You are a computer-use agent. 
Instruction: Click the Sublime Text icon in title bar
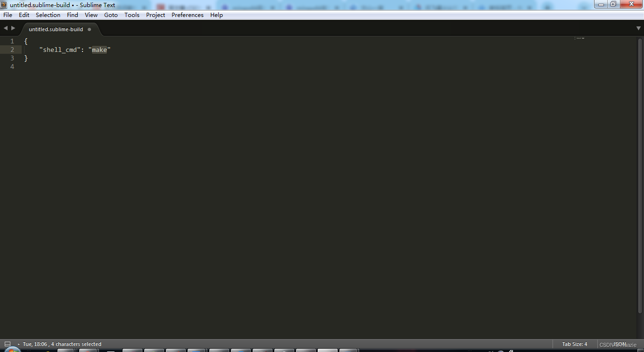point(4,5)
